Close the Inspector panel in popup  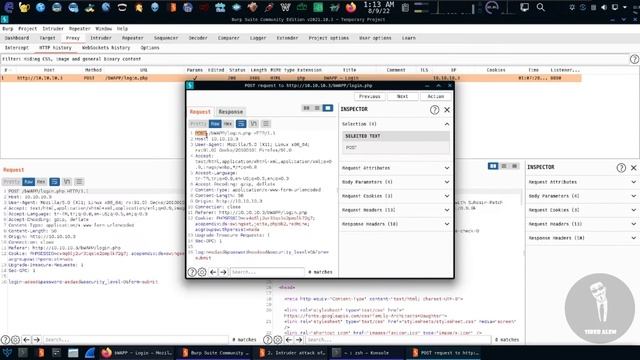[x=447, y=109]
